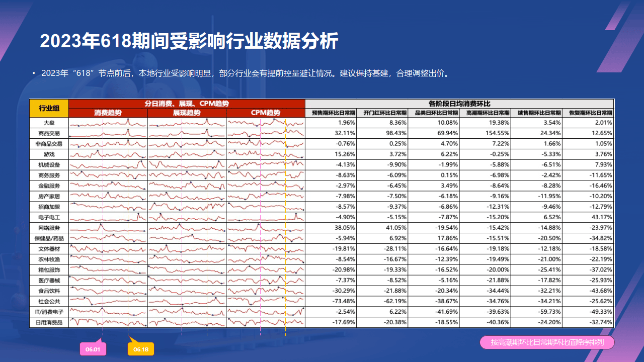Viewport: 644px width, 362px height.
Task: Click the 文体器材 row label
Action: (49, 249)
